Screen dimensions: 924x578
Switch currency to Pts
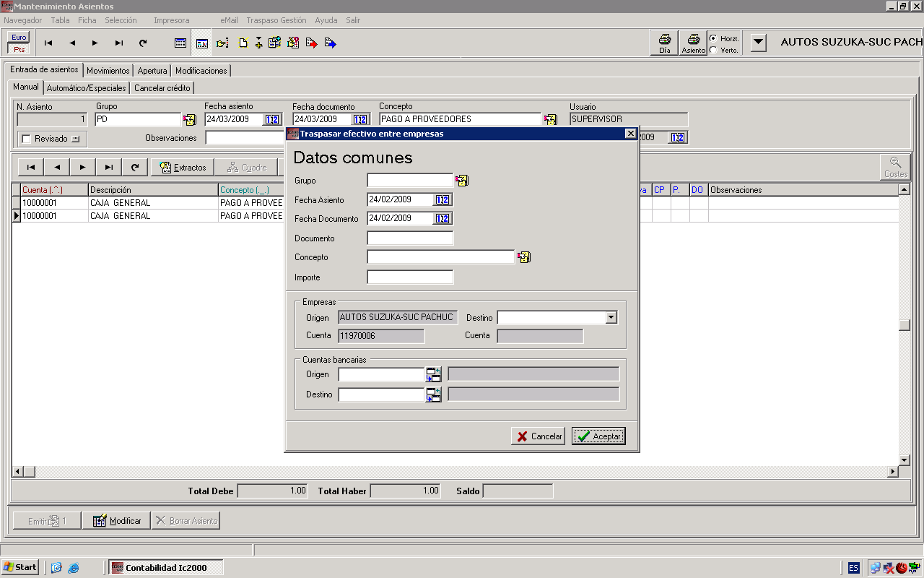click(19, 49)
